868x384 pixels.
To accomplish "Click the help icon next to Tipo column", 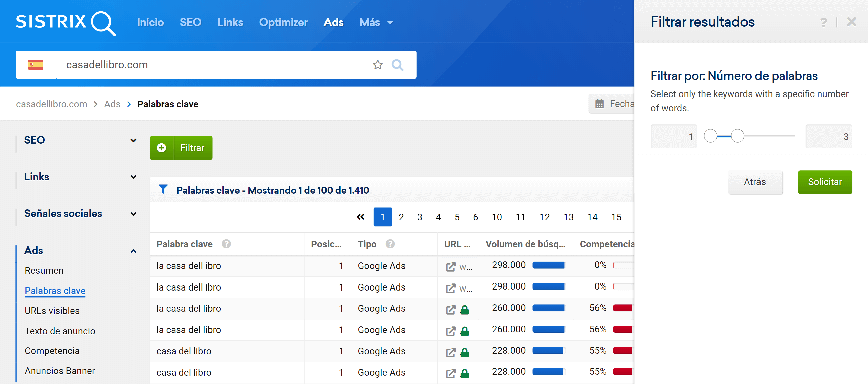I will (x=390, y=244).
